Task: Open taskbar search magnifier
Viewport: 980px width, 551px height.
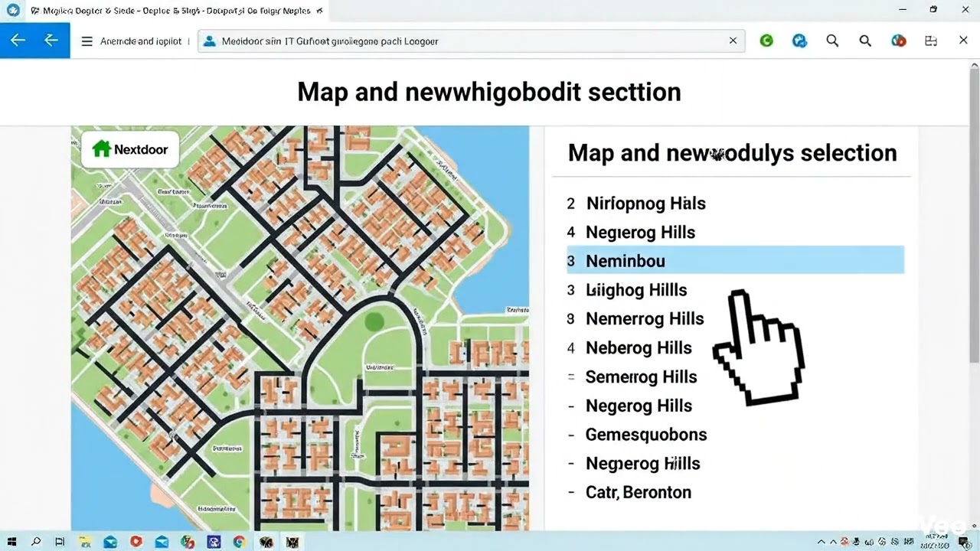Action: tap(36, 542)
